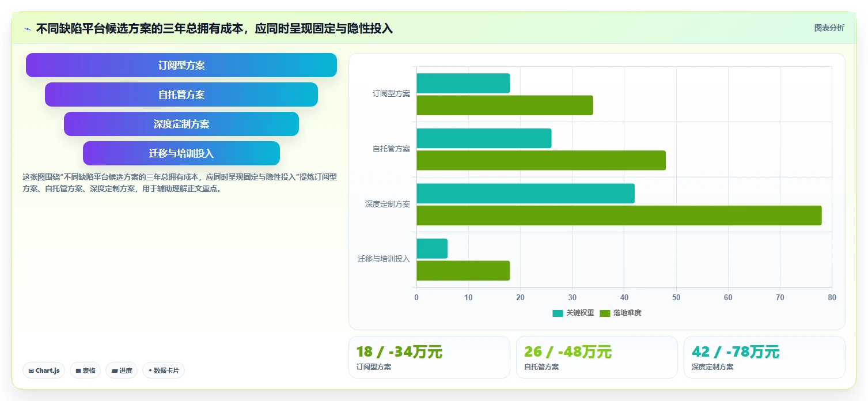The height and width of the screenshot is (401, 868).
Task: Click the green 自托管方案 chart bar
Action: 541,160
